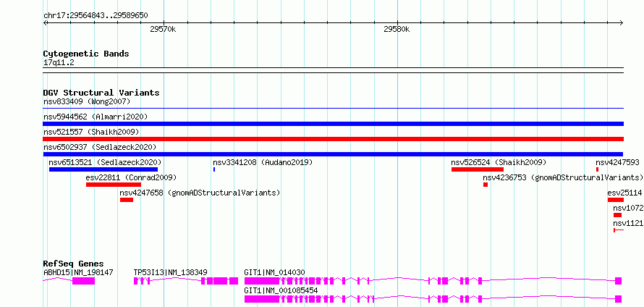
Task: Click the GIT1|NM_014030 gene label
Action: [x=274, y=272]
